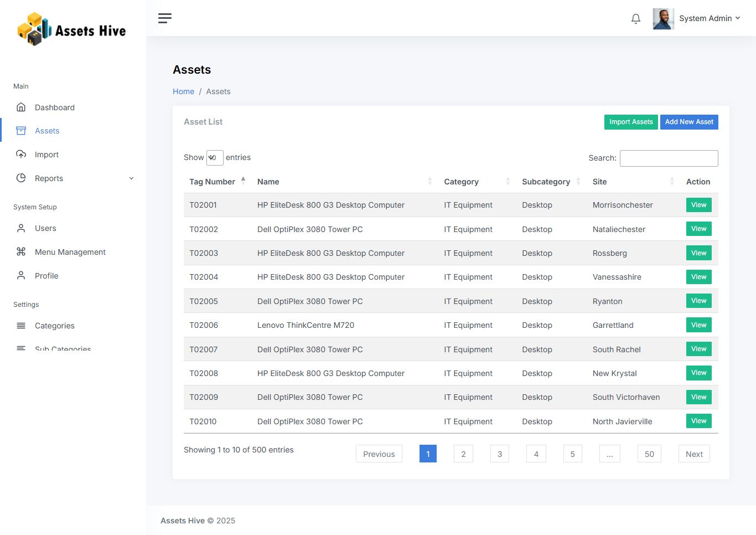The image size is (756, 535).
Task: Click the Users person icon
Action: (21, 228)
